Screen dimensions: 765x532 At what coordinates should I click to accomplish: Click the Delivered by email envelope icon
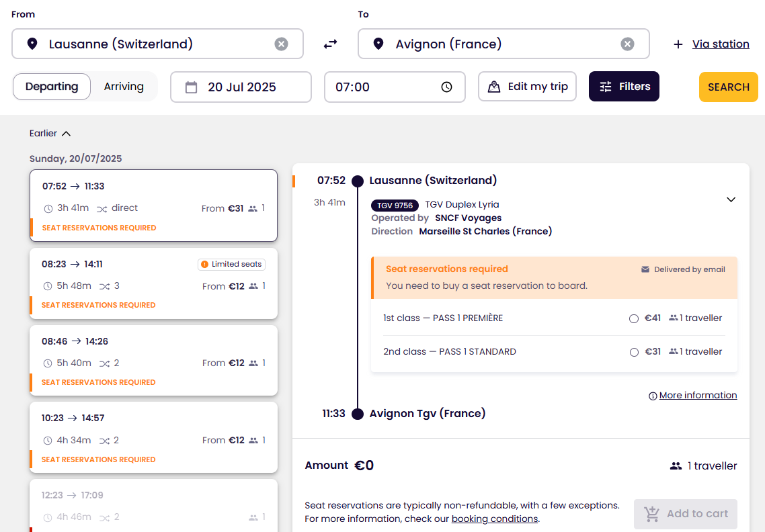pyautogui.click(x=645, y=269)
